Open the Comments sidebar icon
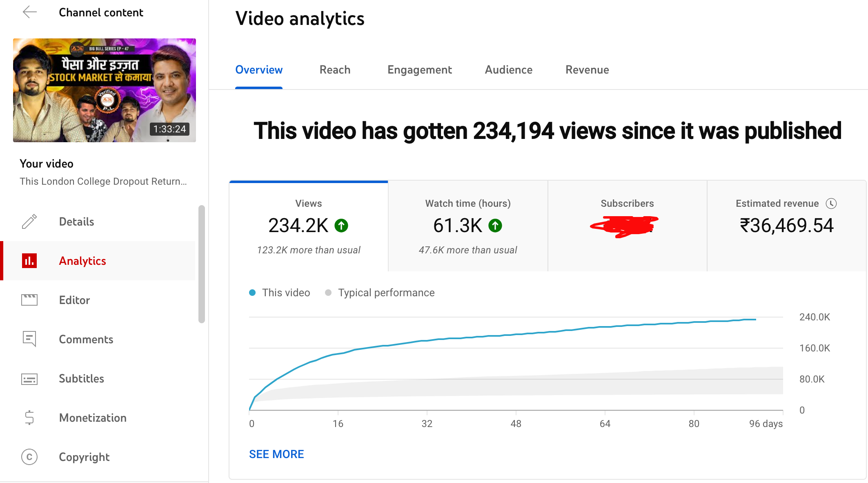The width and height of the screenshot is (868, 483). pyautogui.click(x=29, y=339)
